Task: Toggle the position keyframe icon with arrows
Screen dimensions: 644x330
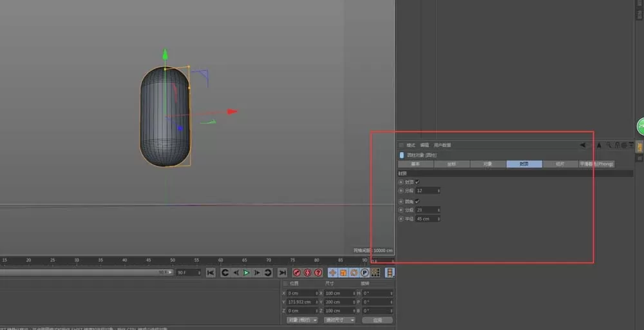Action: (x=333, y=273)
